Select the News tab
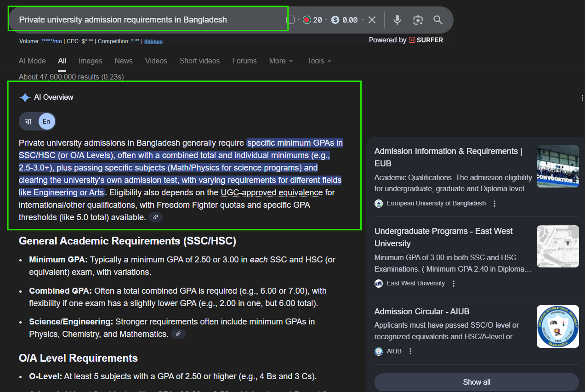Viewport: 585px width, 392px height. [x=123, y=61]
